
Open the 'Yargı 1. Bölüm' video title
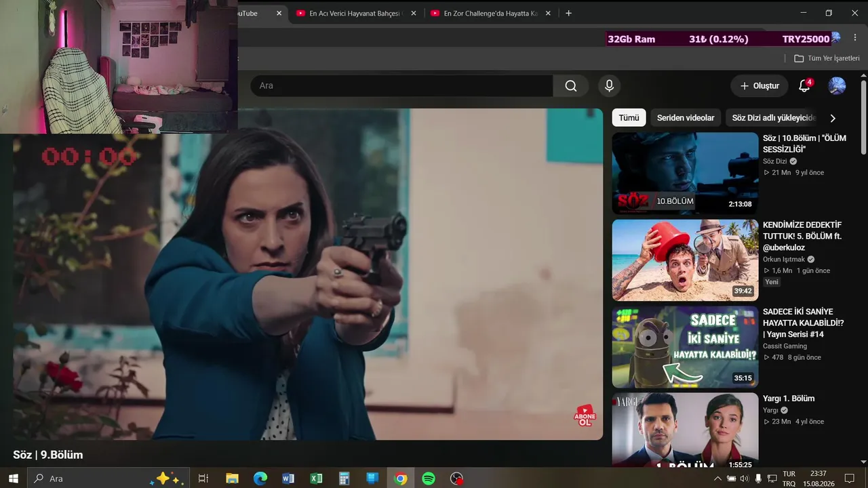[789, 399]
